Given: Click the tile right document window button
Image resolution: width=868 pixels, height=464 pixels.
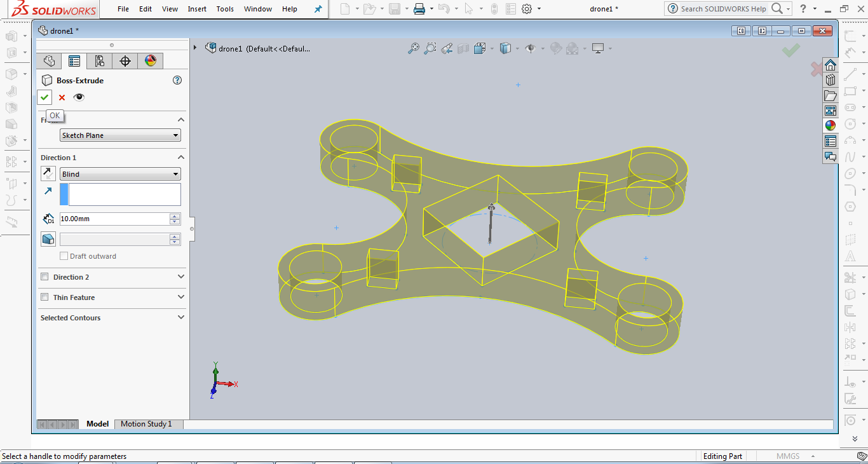Looking at the screenshot, I should (x=761, y=31).
